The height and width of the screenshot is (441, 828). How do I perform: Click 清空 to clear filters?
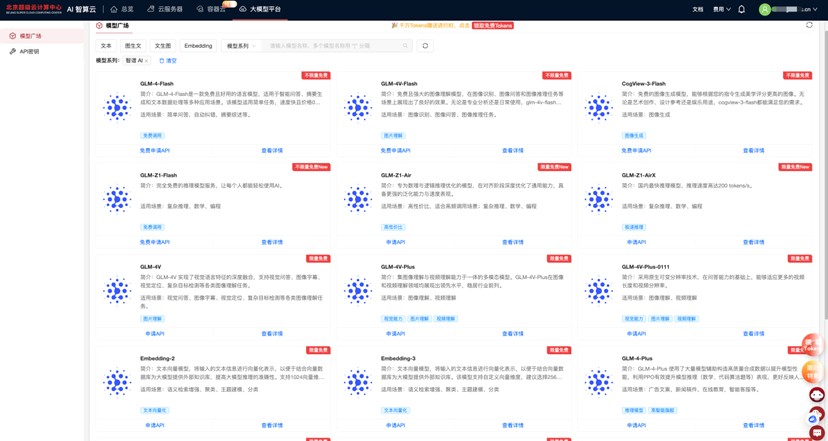coord(168,61)
